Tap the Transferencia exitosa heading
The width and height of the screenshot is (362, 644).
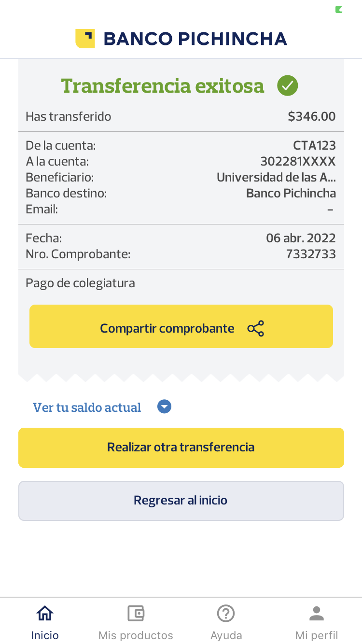(163, 86)
